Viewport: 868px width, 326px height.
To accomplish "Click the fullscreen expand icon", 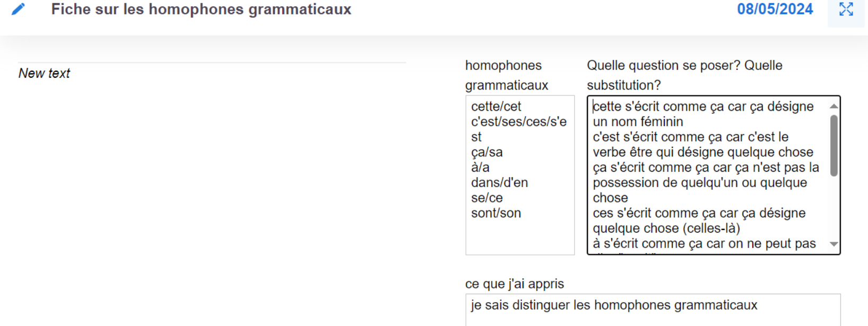I will 846,9.
